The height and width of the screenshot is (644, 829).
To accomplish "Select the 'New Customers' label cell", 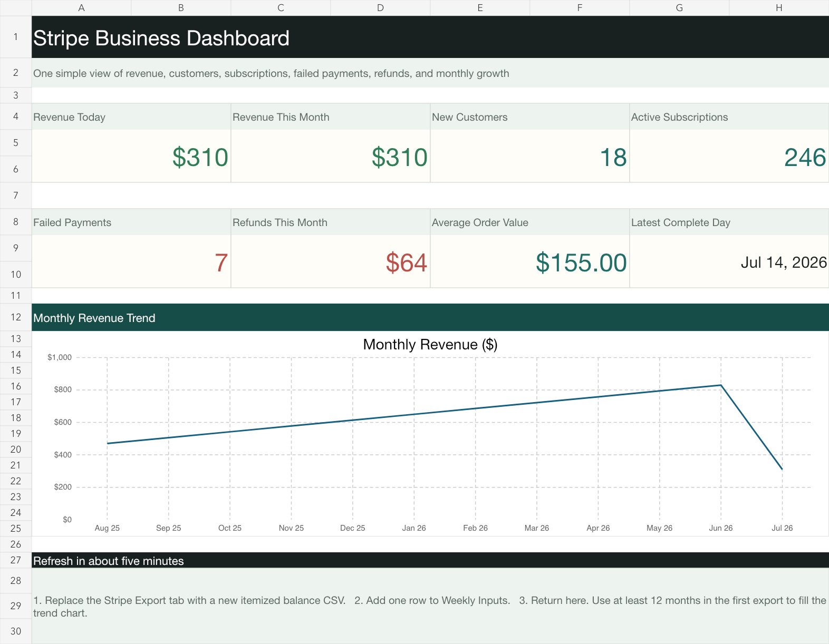I will click(530, 116).
